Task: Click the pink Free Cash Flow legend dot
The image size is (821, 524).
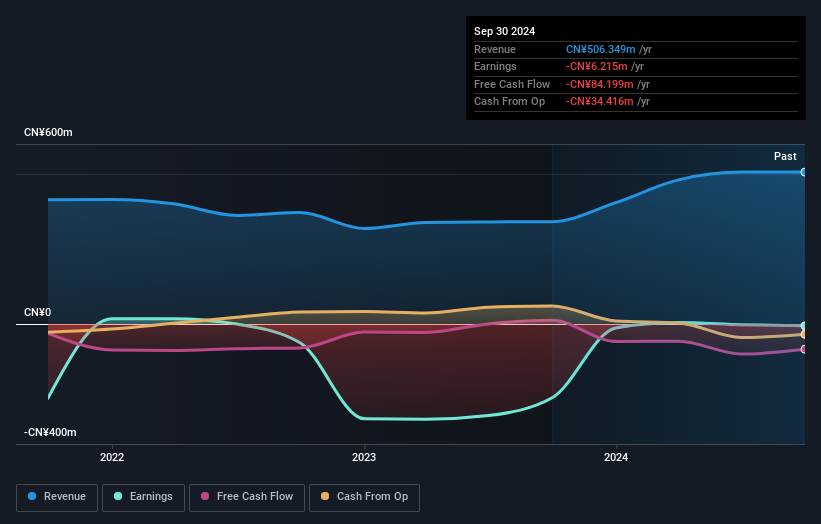Action: click(x=205, y=496)
